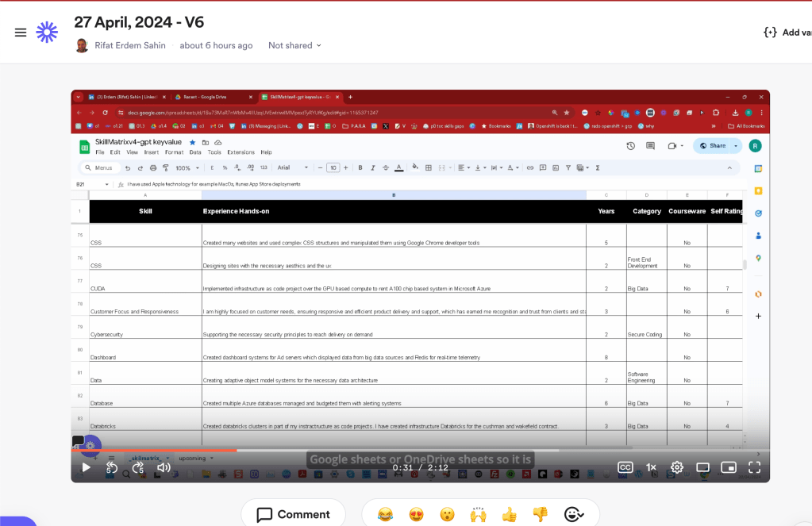Mute the video volume
Screen dimensions: 812x526
[164, 467]
